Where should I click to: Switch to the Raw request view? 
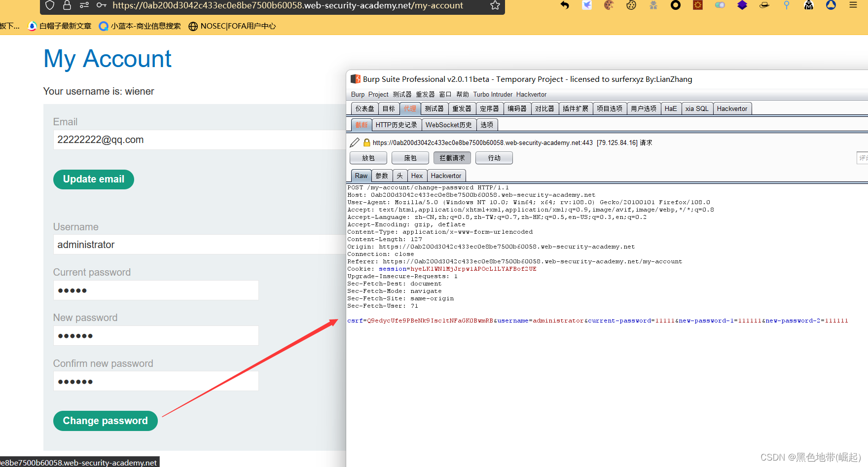pyautogui.click(x=361, y=176)
